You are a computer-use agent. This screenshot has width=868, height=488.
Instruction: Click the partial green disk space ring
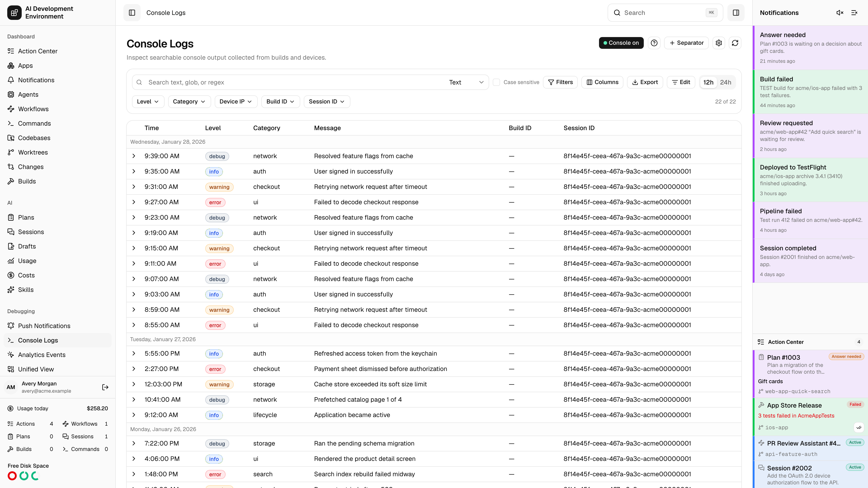tap(35, 476)
